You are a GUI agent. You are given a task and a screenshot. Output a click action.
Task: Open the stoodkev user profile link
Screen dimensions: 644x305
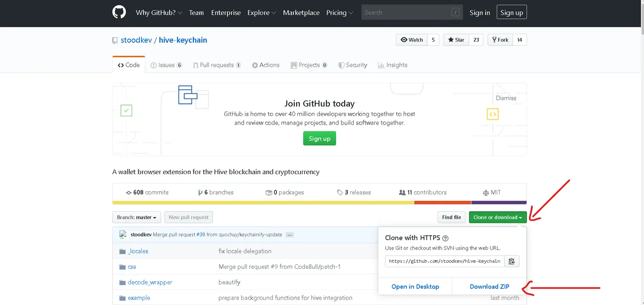click(136, 40)
